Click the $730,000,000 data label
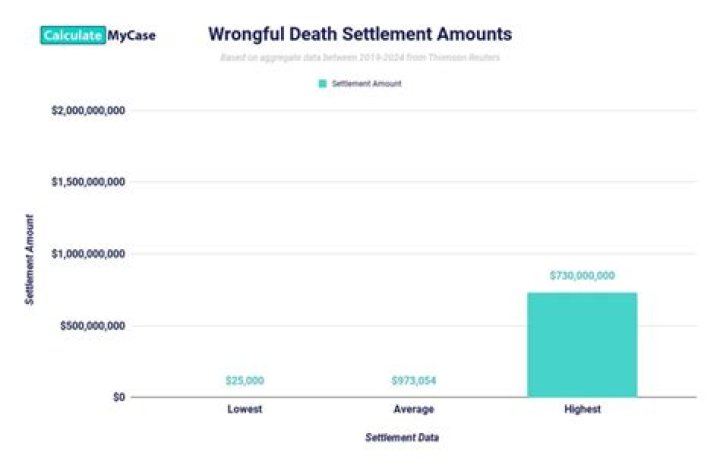 582,275
